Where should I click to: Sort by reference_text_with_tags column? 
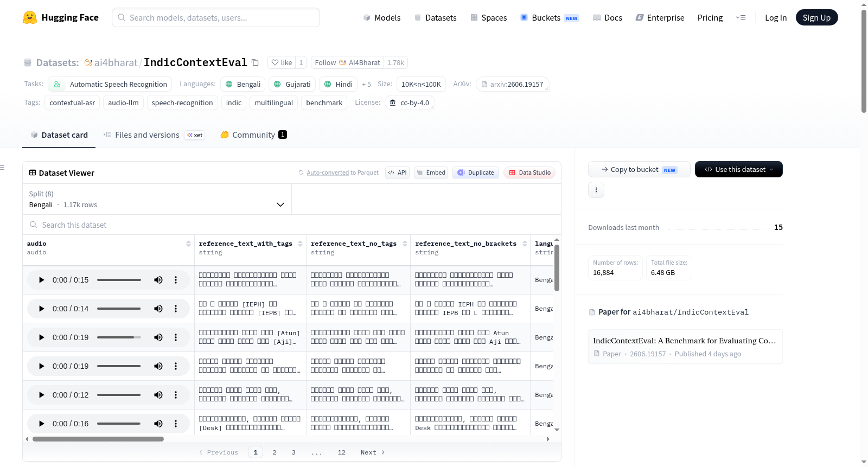[x=300, y=244]
